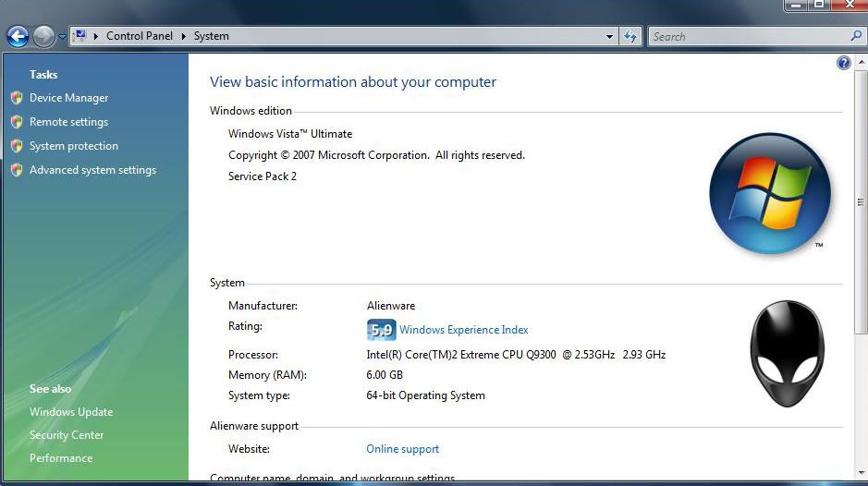Click the shield icon beside Remote settings
868x486 pixels.
point(17,122)
